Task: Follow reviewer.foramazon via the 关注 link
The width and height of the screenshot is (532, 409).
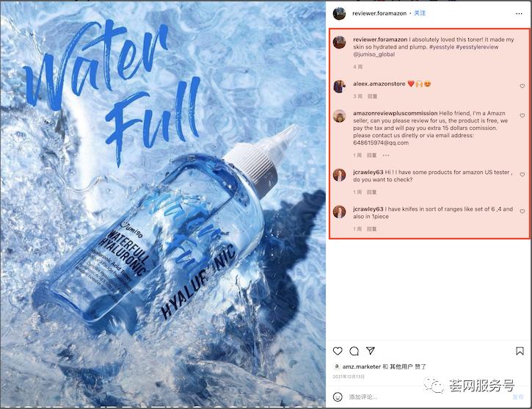Action: tap(419, 13)
